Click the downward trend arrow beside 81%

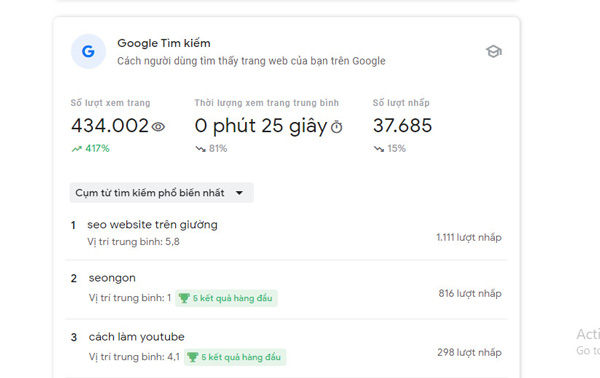(x=201, y=149)
